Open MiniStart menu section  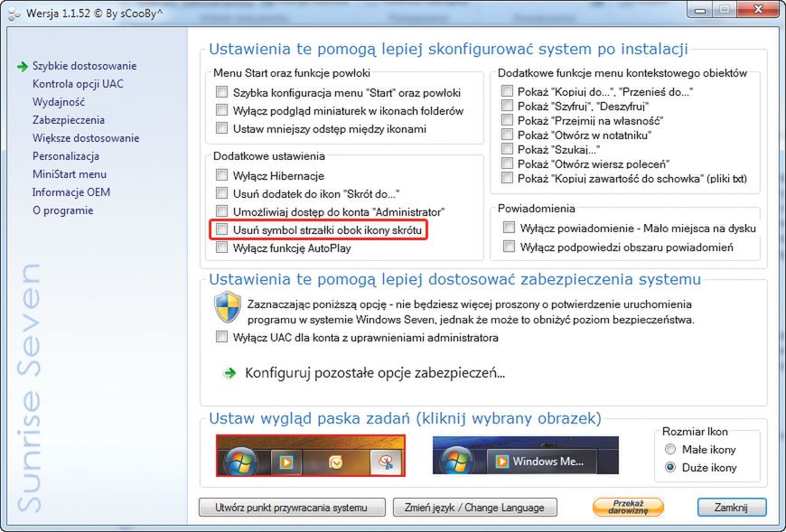[x=70, y=174]
